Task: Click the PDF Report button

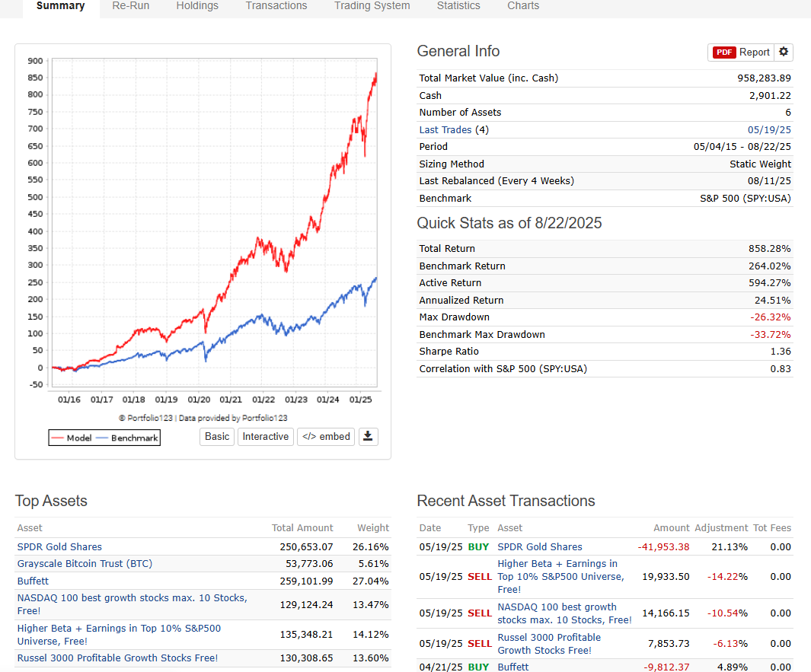Action: click(741, 53)
